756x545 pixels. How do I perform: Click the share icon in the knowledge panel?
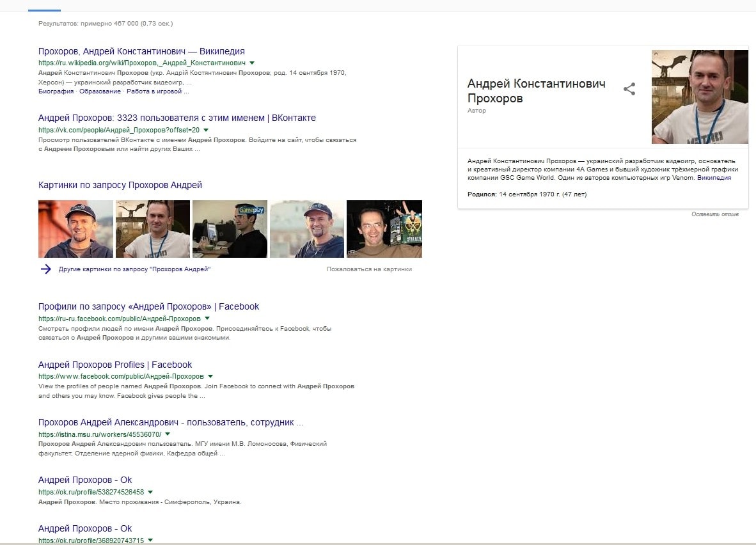(x=629, y=89)
